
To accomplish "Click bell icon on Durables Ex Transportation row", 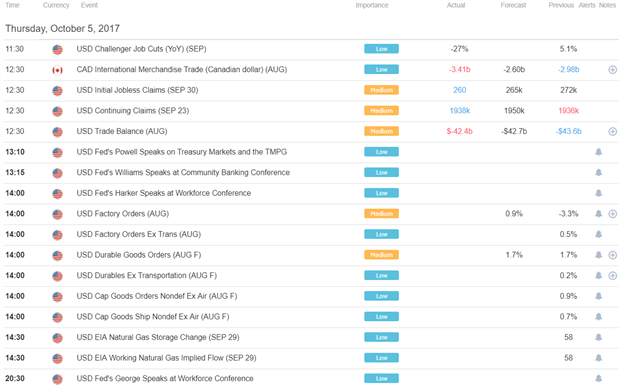I will (598, 276).
